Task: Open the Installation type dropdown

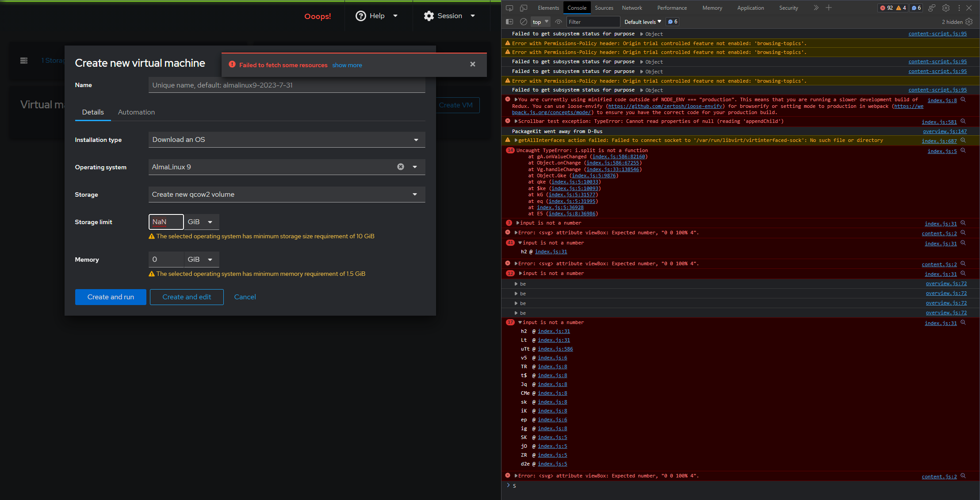Action: pyautogui.click(x=287, y=140)
